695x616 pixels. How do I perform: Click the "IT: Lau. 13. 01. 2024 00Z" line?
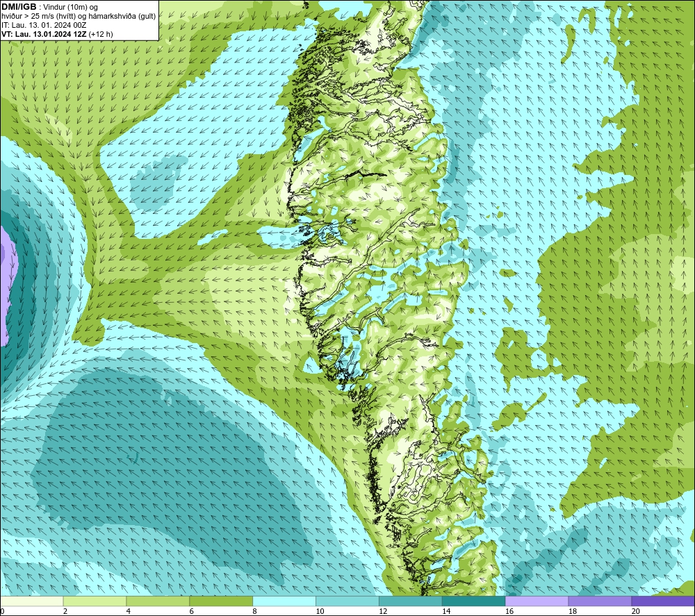44,25
